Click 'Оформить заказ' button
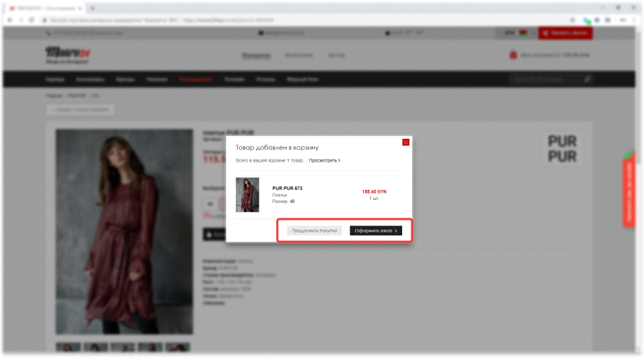The width and height of the screenshot is (644, 358). [x=376, y=230]
